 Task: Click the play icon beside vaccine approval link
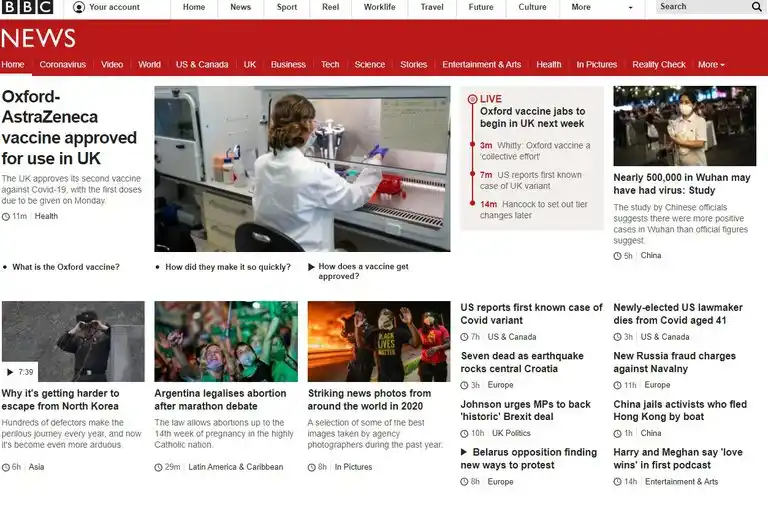pyautogui.click(x=310, y=267)
